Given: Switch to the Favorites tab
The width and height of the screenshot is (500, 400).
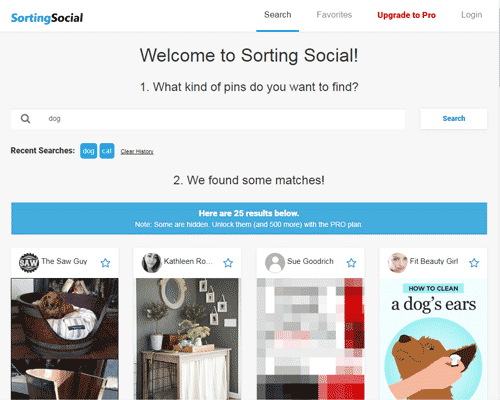Looking at the screenshot, I should (334, 15).
